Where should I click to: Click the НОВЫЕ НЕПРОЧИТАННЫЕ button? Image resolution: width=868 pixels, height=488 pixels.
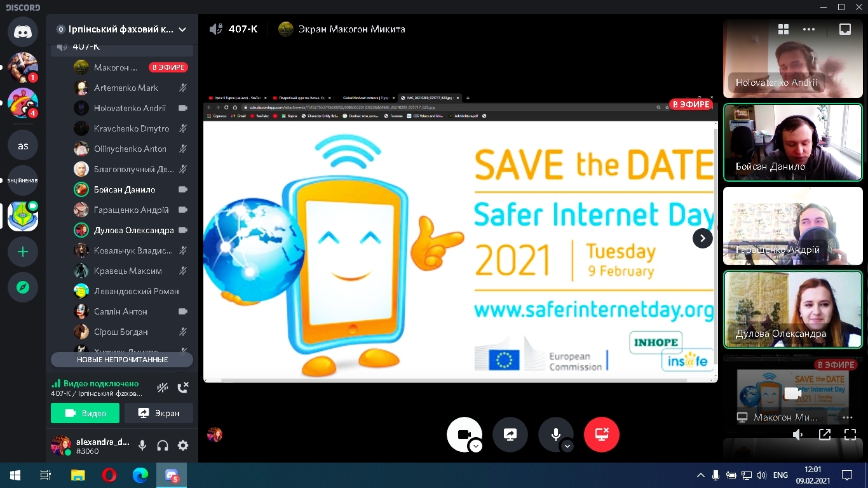coord(122,360)
